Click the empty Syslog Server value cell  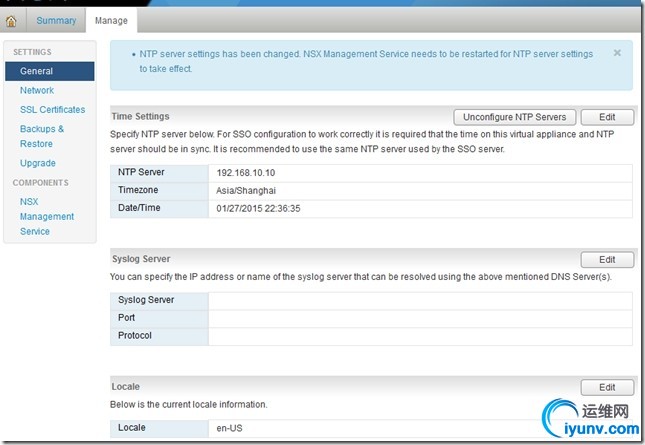point(420,301)
